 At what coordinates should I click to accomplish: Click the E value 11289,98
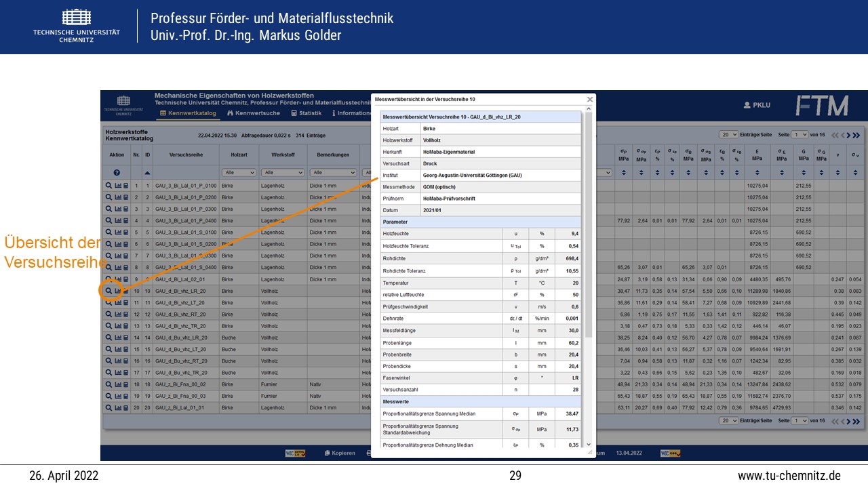(757, 291)
